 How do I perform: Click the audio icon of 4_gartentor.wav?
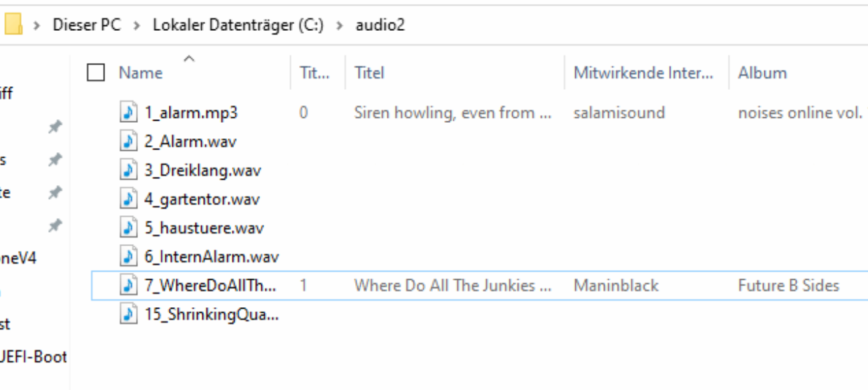[x=128, y=199]
